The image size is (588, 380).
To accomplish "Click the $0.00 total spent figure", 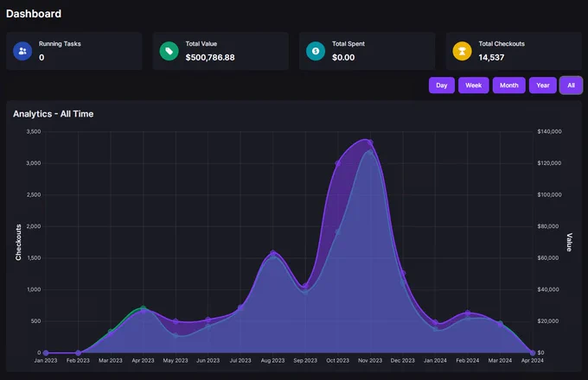I will [343, 57].
